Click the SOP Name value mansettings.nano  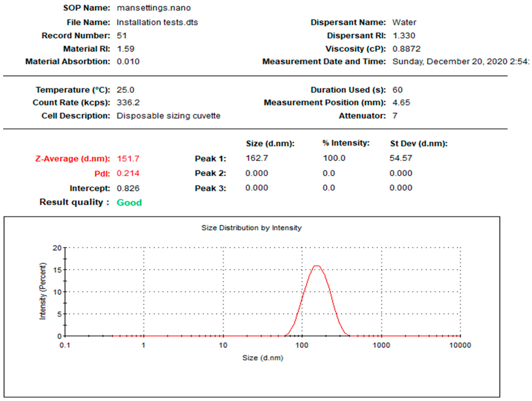pos(154,8)
